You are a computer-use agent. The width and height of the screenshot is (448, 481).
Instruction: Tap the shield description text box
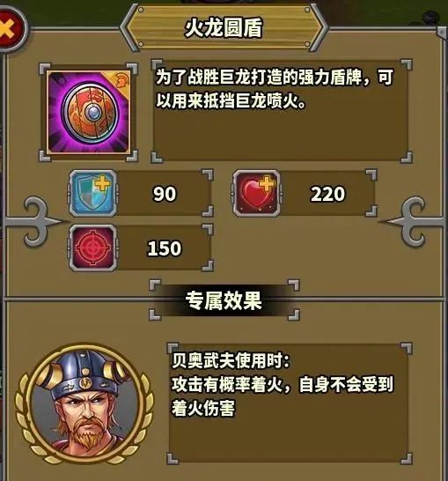coord(282,111)
